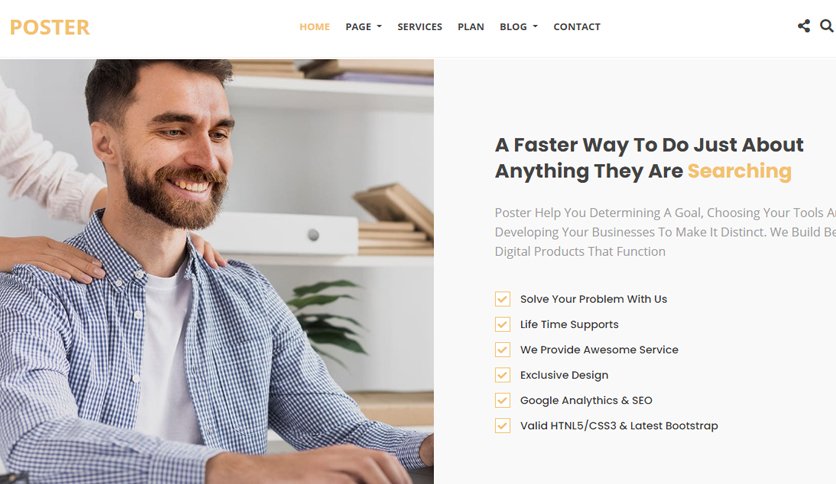Open search using the magnifier icon
The image size is (836, 484).
coord(826,26)
